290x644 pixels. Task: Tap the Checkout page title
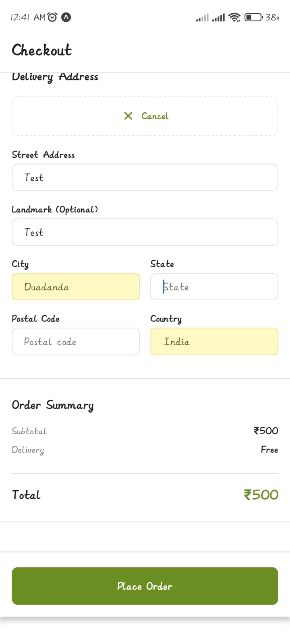[42, 50]
